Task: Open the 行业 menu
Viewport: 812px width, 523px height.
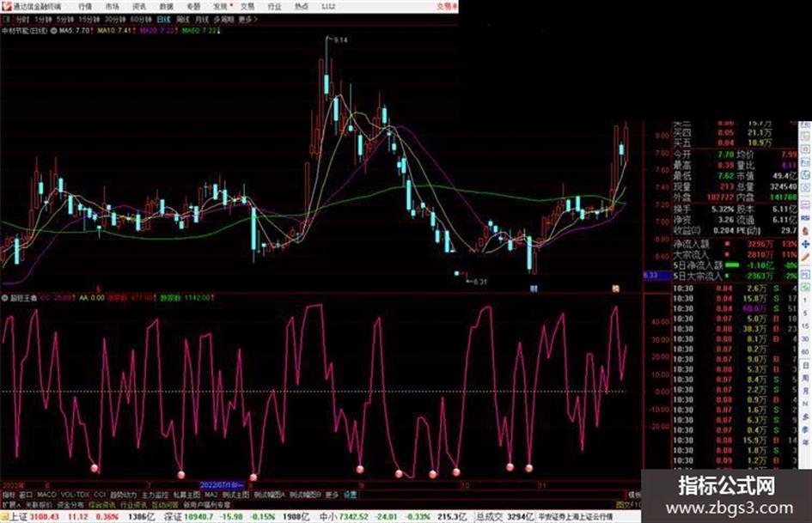Action: tap(274, 6)
